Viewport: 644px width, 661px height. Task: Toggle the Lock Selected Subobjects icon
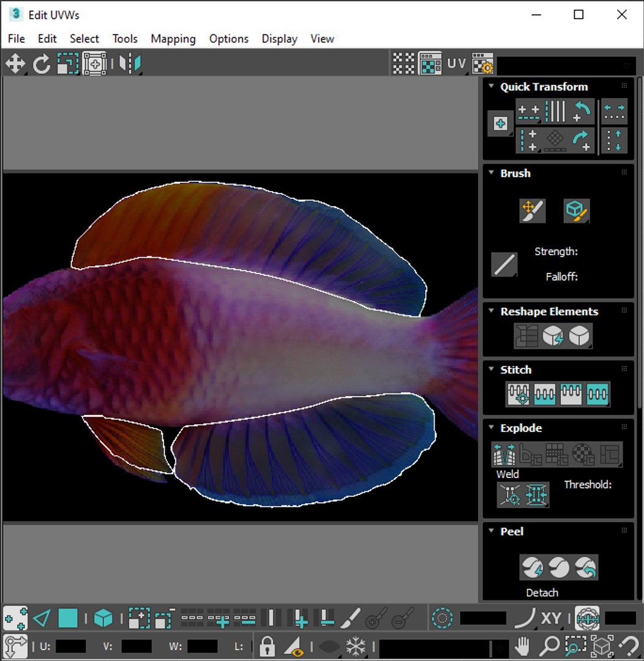point(267,646)
